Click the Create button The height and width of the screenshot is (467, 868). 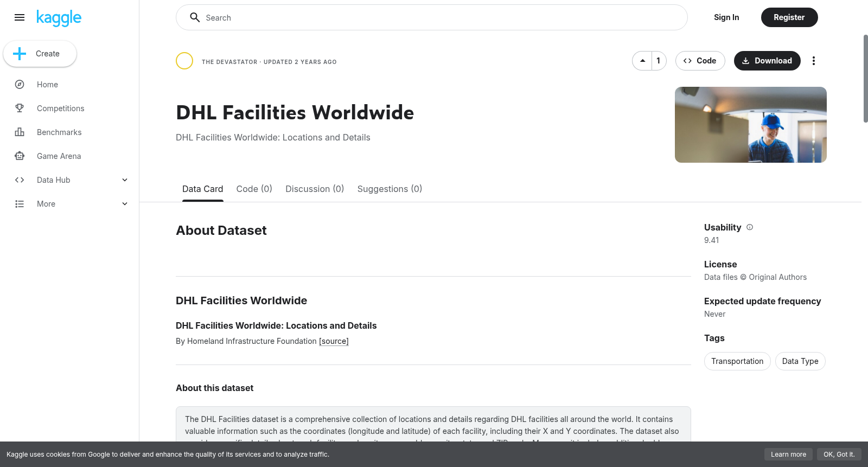tap(40, 54)
